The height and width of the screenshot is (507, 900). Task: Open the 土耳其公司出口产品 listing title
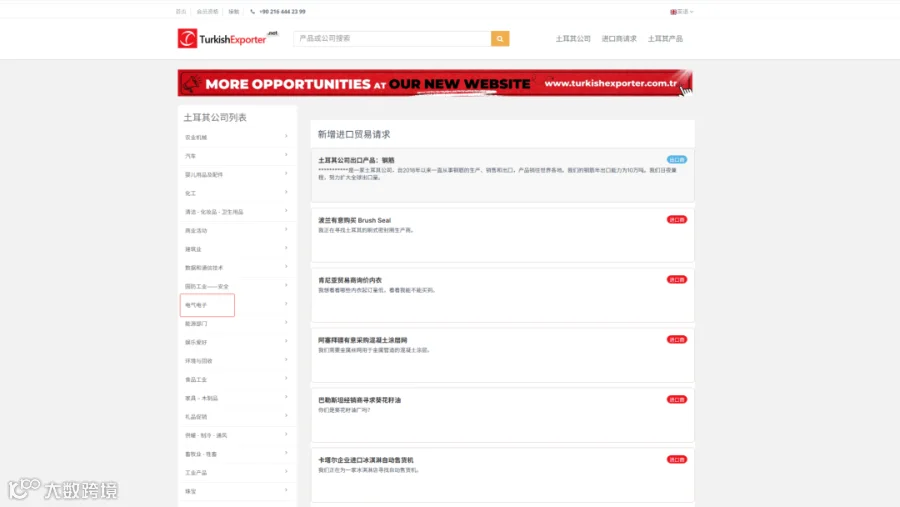356,160
